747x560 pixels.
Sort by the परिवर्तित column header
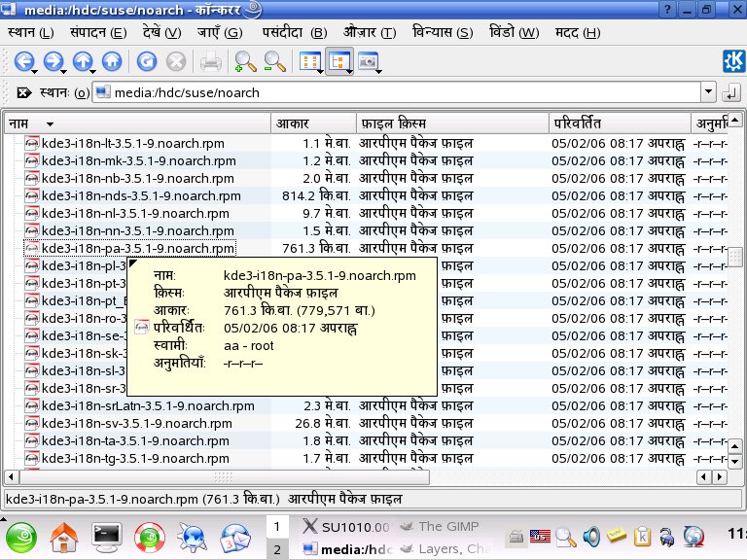point(620,123)
